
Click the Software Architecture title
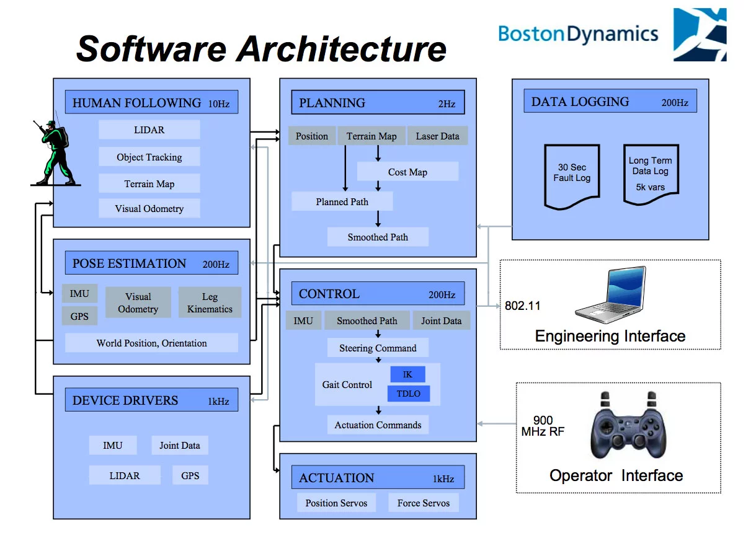(x=261, y=48)
